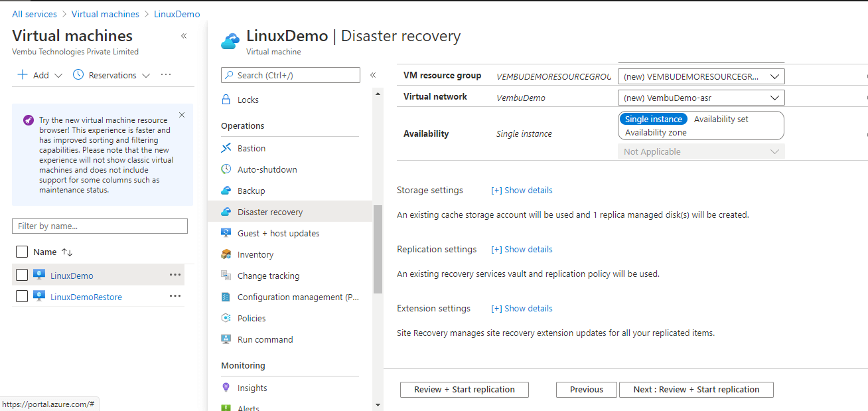Open the LinuxDemo breadcrumb link
Screen dimensions: 868x411
coord(177,14)
